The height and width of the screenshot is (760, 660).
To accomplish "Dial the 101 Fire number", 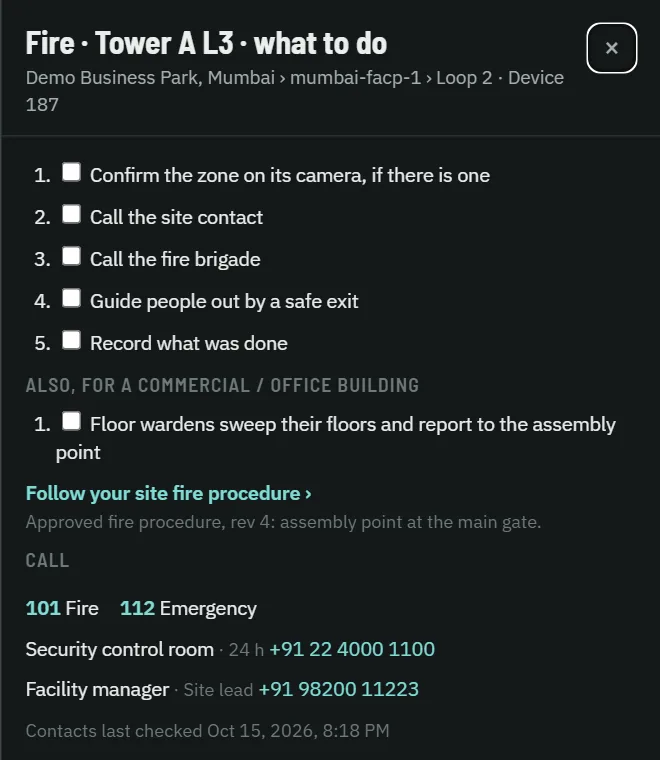I will pos(62,608).
